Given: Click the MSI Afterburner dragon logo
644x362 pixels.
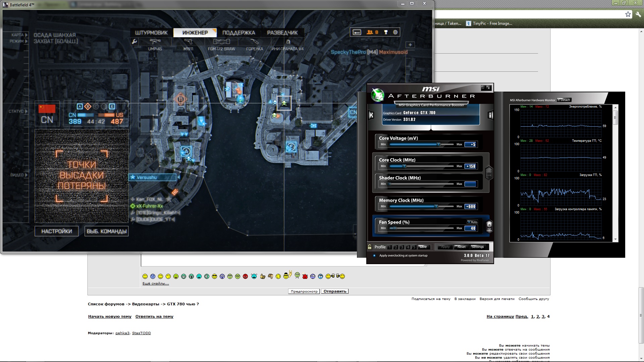Looking at the screenshot, I should coord(377,95).
